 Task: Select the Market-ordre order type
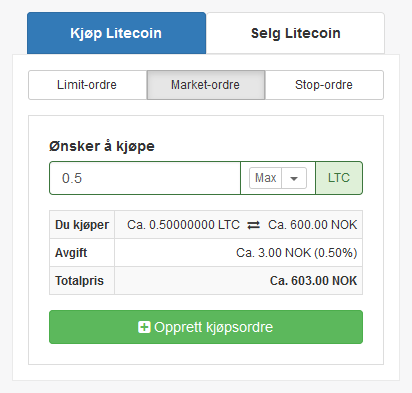[206, 85]
